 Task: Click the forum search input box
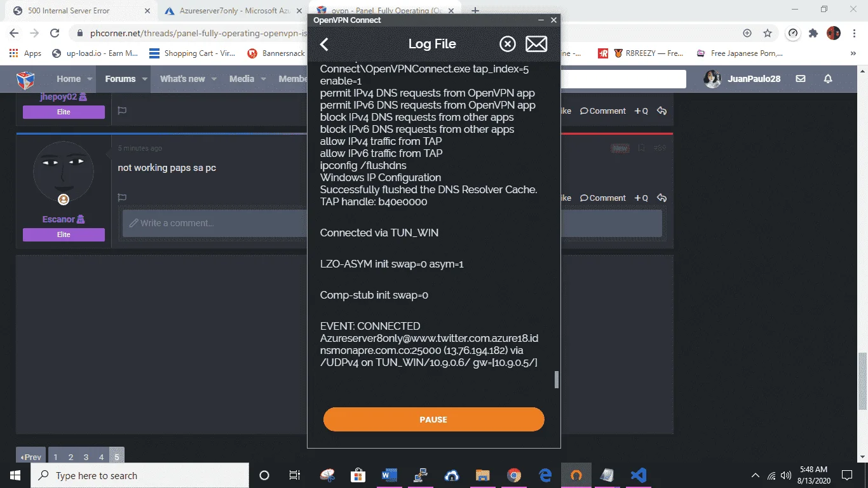click(623, 79)
